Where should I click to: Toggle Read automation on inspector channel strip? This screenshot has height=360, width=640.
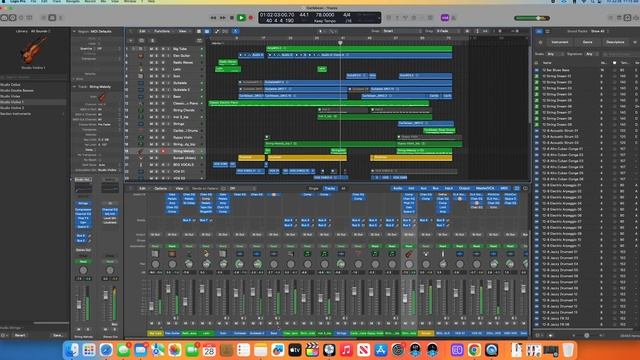[x=83, y=262]
